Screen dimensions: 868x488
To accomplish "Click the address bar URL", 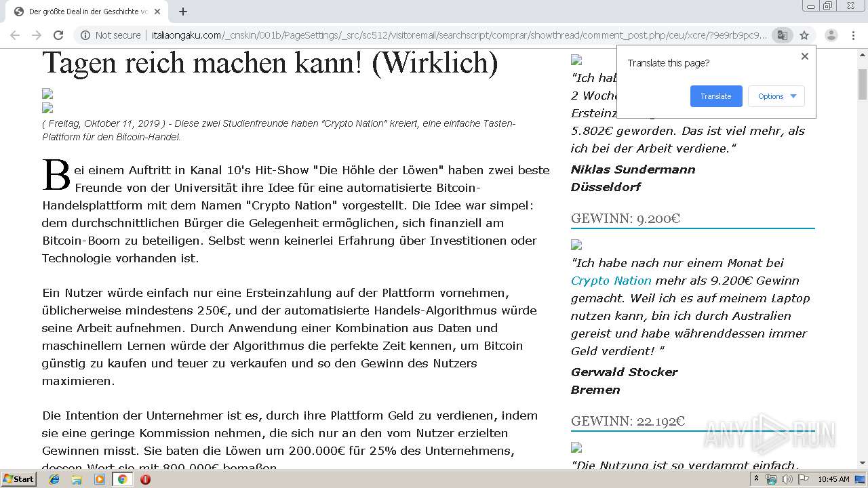I will pos(459,35).
